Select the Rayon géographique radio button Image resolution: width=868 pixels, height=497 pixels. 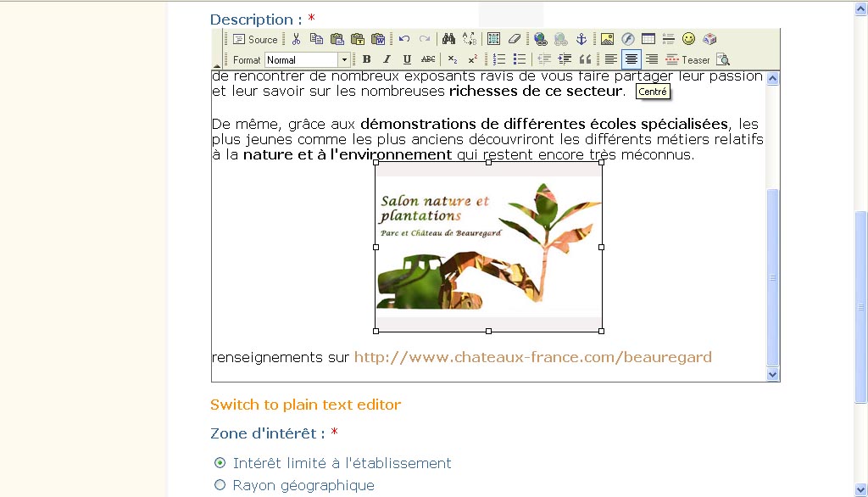tap(220, 485)
